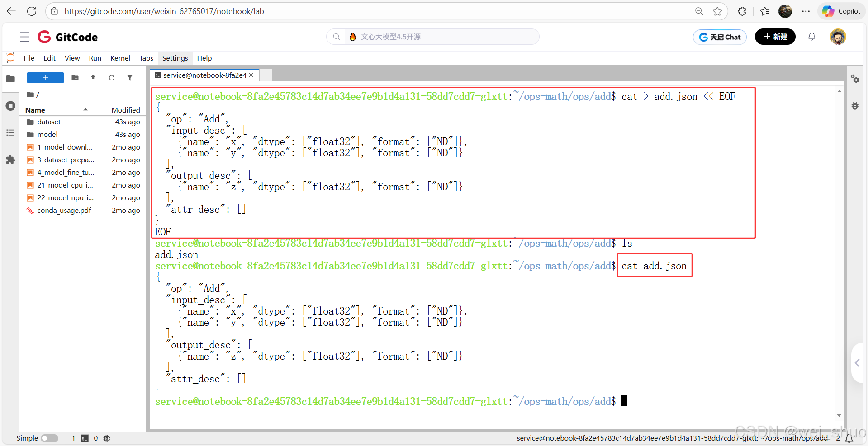Sort files by Modified column
Viewport: 868px width, 446px height.
coord(121,110)
